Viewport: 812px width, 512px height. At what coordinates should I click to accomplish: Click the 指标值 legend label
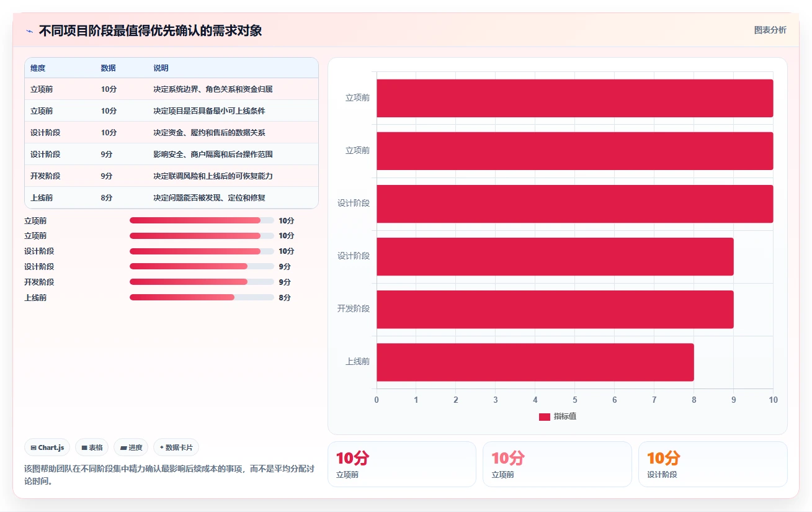[565, 416]
